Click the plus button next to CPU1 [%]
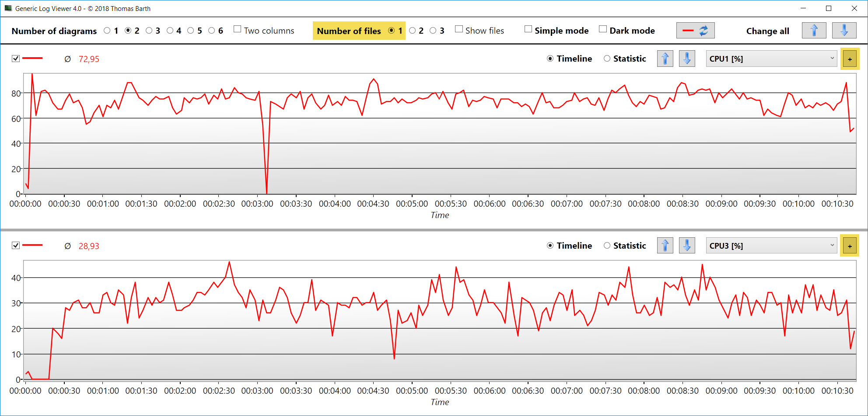The image size is (868, 416). tap(850, 59)
